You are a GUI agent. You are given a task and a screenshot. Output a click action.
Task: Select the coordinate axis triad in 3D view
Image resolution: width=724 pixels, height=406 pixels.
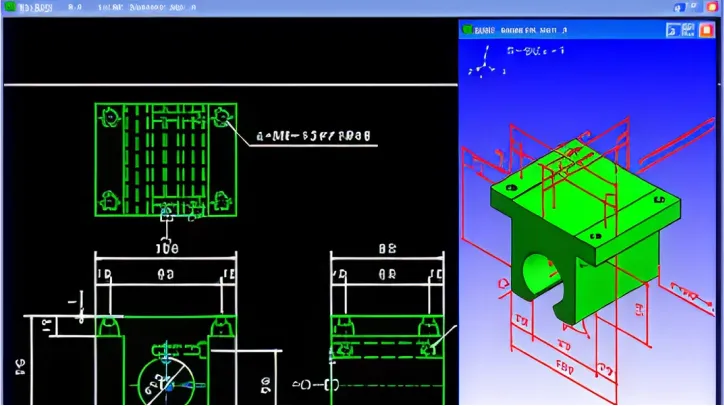(x=485, y=68)
